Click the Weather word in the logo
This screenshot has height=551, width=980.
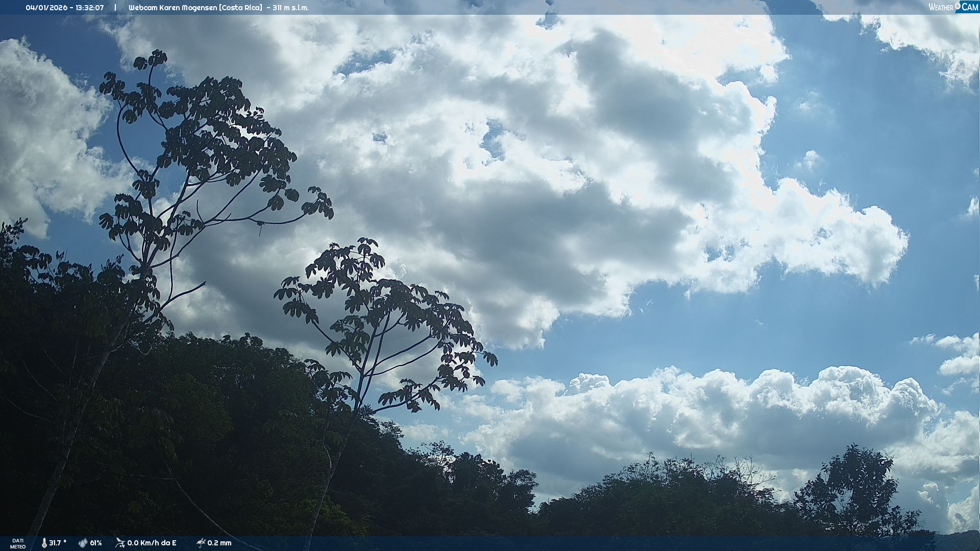tap(940, 7)
